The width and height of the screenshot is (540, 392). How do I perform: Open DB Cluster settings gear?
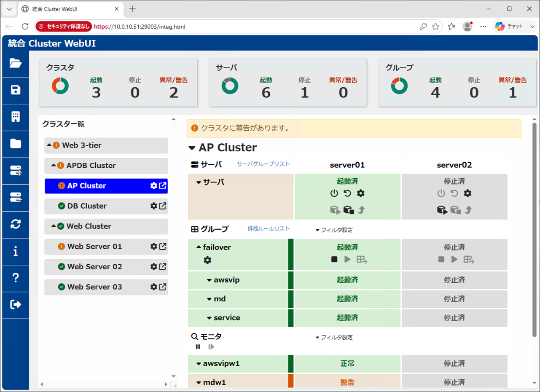(154, 206)
